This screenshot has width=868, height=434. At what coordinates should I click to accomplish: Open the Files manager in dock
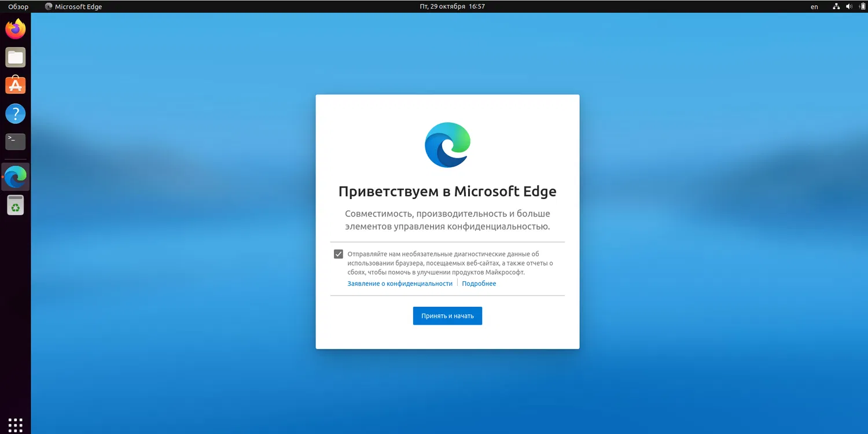(x=16, y=57)
